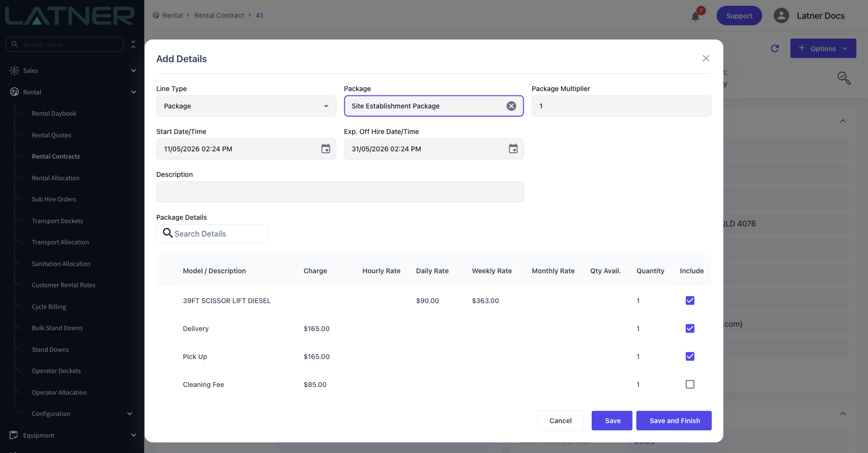Open Operator Allocation in sidebar
The image size is (868, 453).
click(59, 393)
